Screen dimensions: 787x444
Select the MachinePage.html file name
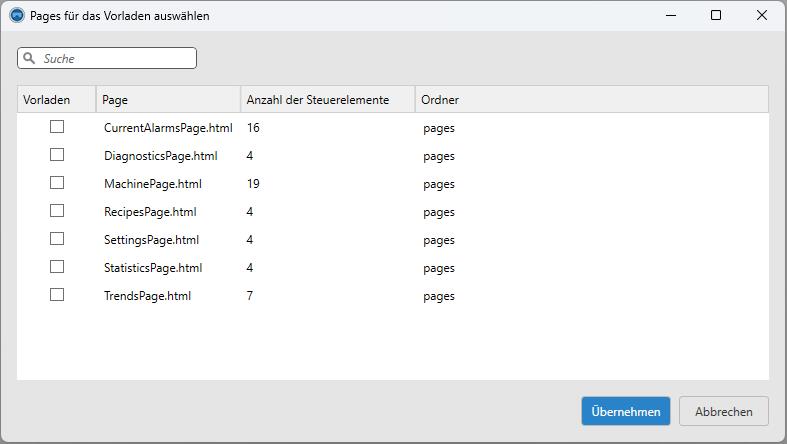(x=153, y=184)
